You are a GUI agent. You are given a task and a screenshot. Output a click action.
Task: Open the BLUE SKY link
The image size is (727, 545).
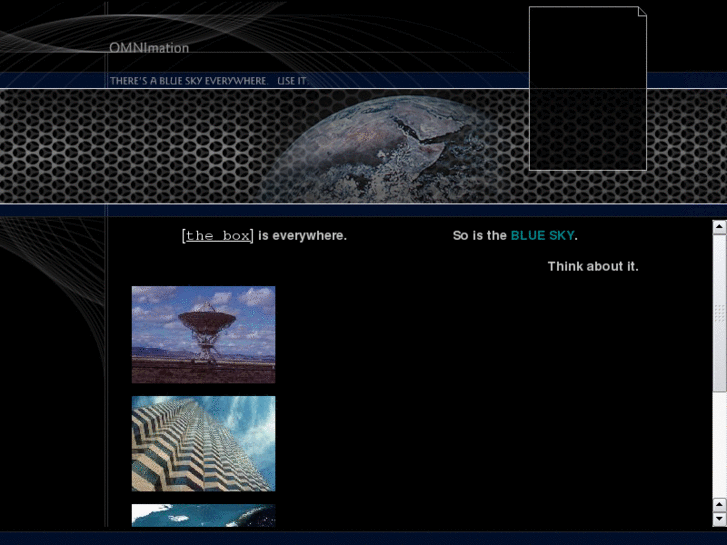[x=542, y=236]
